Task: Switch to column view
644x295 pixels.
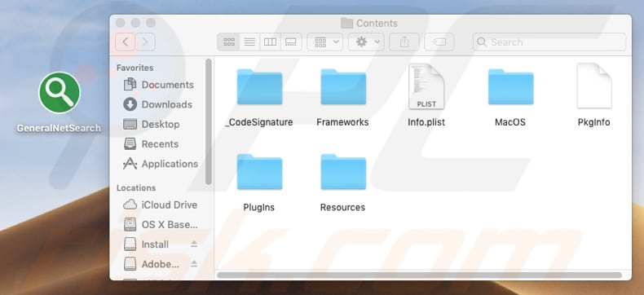Action: click(x=271, y=42)
